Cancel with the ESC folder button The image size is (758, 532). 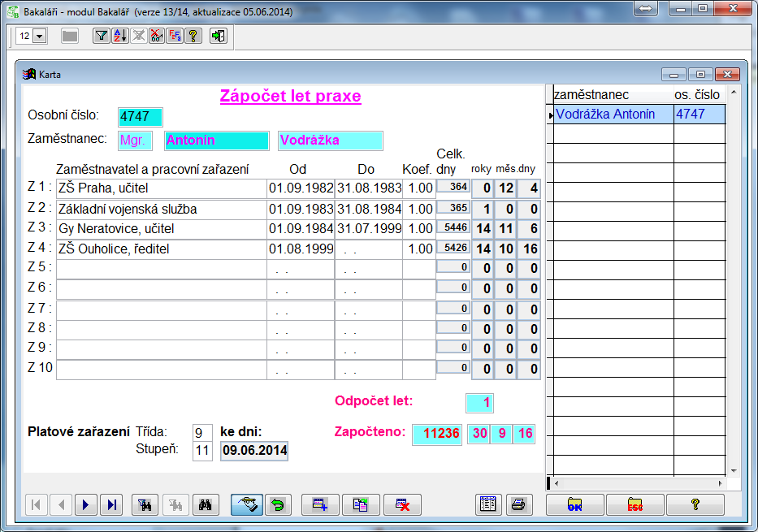[635, 504]
